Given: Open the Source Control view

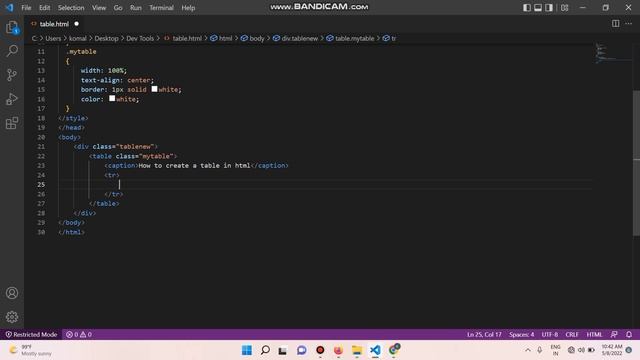Looking at the screenshot, I should click(12, 75).
